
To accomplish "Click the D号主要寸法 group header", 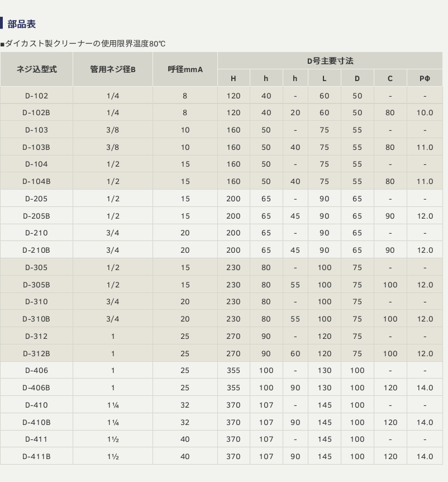I will 330,61.
